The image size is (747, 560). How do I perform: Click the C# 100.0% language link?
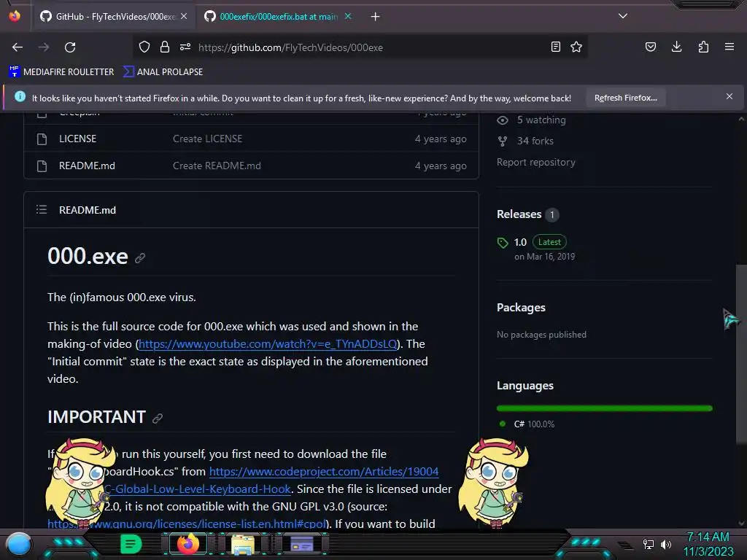tap(533, 424)
